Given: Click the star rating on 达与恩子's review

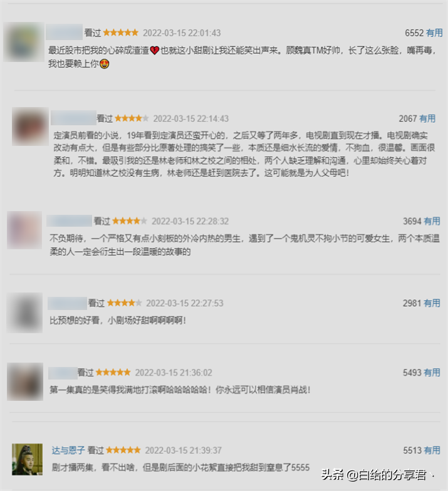Looking at the screenshot, I should pos(123,450).
